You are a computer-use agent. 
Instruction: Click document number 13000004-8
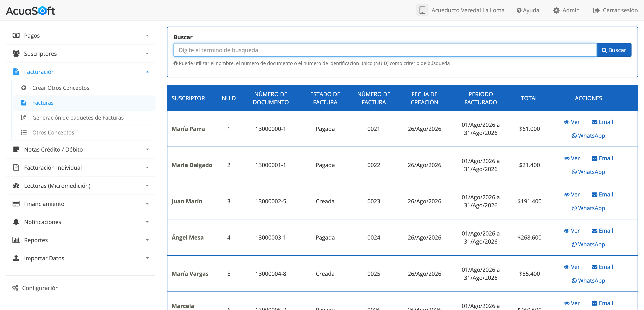270,274
